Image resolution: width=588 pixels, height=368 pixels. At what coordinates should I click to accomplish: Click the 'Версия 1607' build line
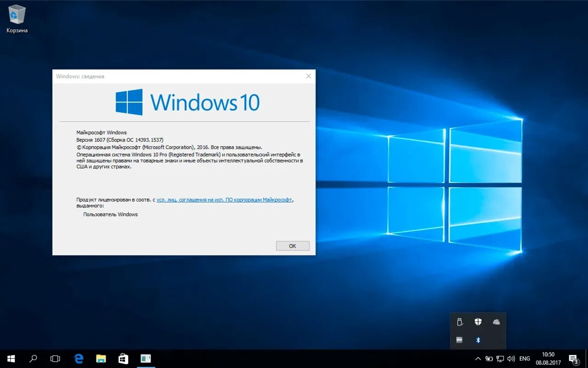pos(120,140)
